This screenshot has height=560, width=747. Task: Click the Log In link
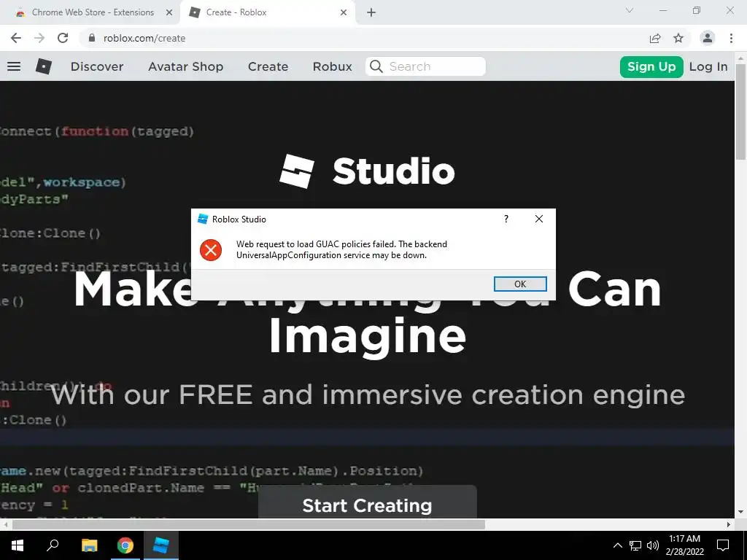(x=708, y=66)
